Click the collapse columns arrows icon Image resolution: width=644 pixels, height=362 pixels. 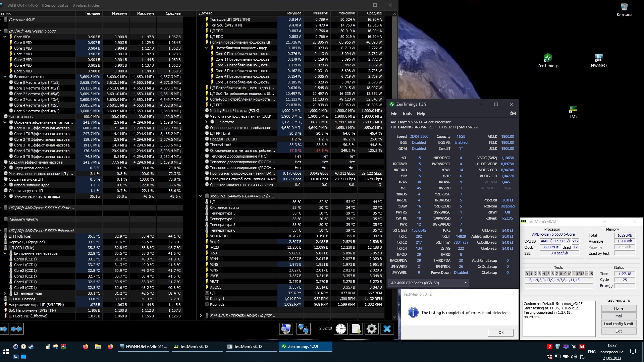16,329
